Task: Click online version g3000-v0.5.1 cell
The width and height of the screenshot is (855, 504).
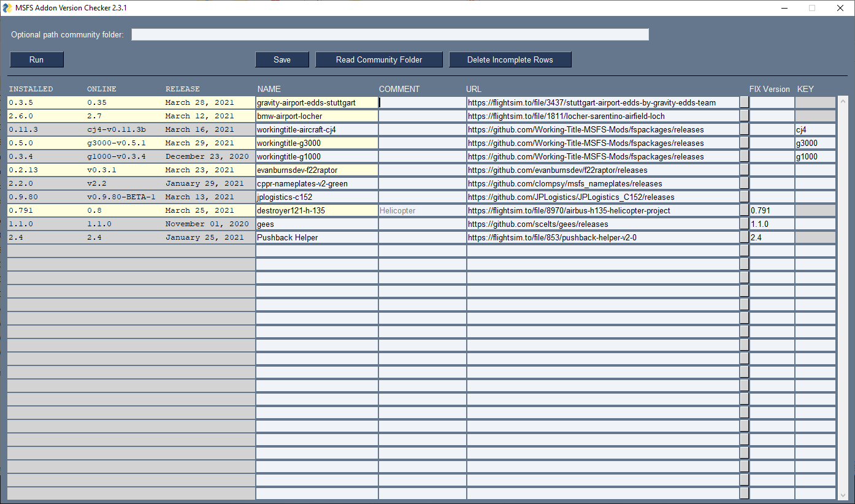Action: tap(117, 143)
